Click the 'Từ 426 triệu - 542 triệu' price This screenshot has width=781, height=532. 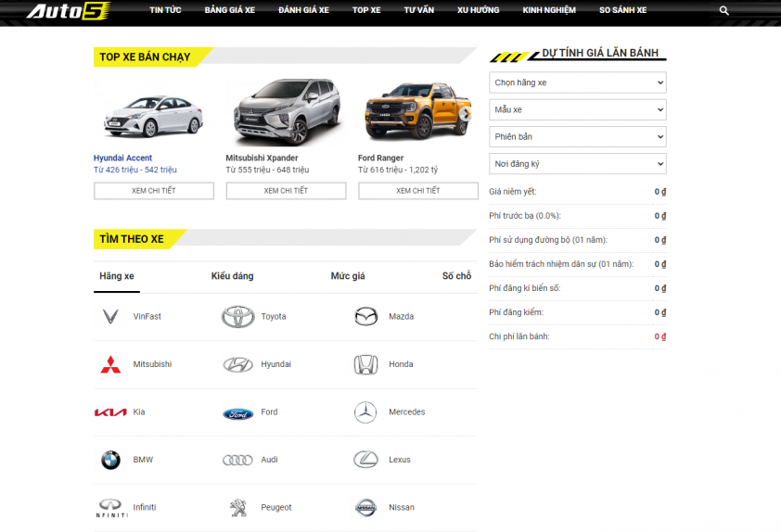pyautogui.click(x=135, y=170)
